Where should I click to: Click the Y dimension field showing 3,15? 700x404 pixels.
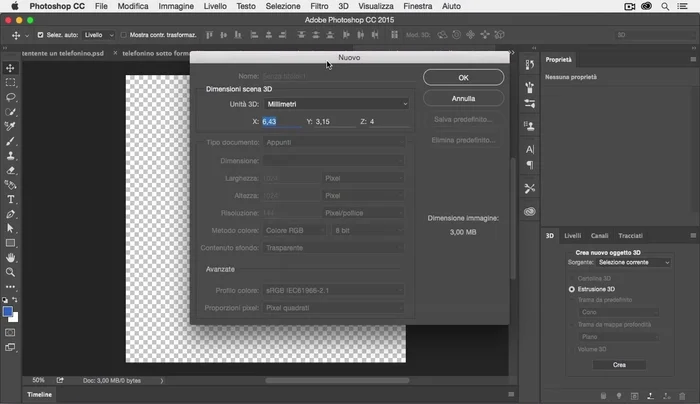click(x=334, y=122)
